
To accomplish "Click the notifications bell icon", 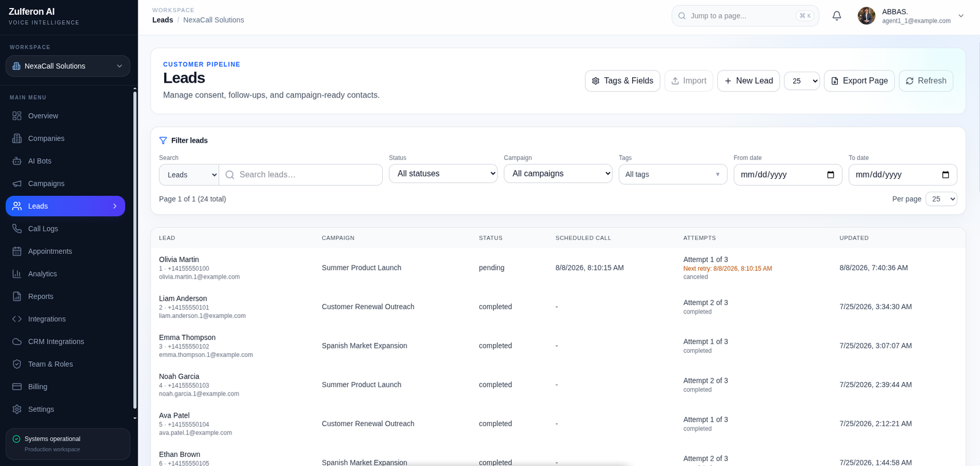I will tap(837, 16).
